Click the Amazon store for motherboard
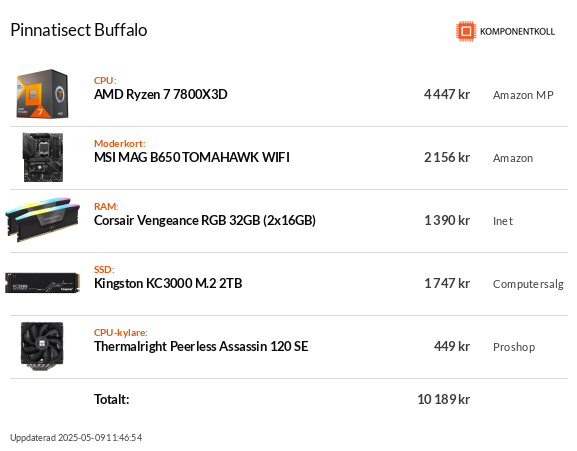This screenshot has width=577, height=451. point(513,158)
